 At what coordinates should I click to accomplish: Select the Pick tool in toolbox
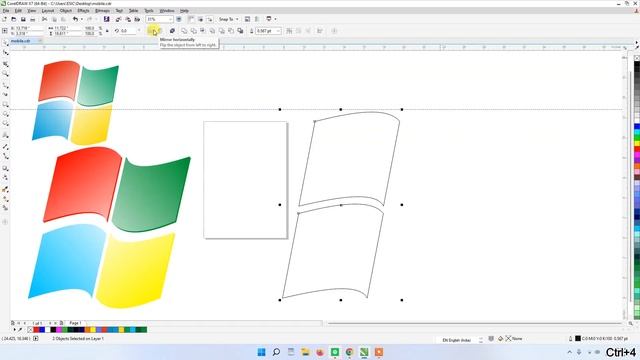tap(5, 42)
